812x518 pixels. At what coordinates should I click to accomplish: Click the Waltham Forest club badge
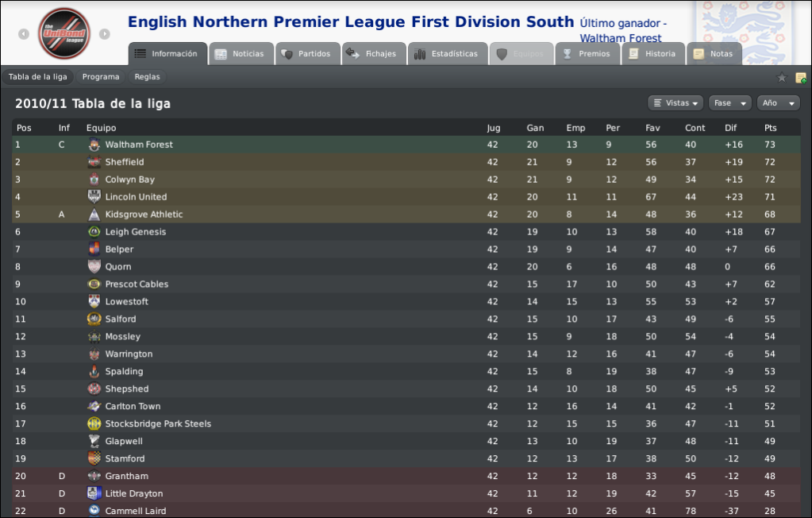point(94,145)
